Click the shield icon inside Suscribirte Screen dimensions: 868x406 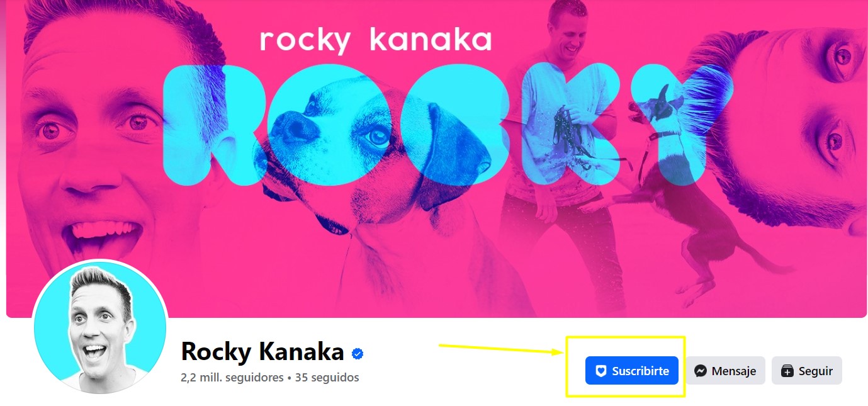(x=601, y=371)
